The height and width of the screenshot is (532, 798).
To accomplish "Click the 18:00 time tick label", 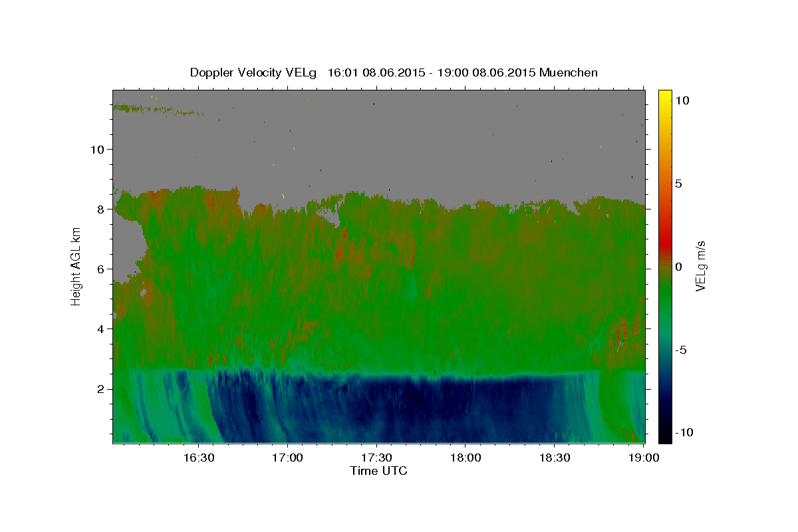I will [465, 458].
